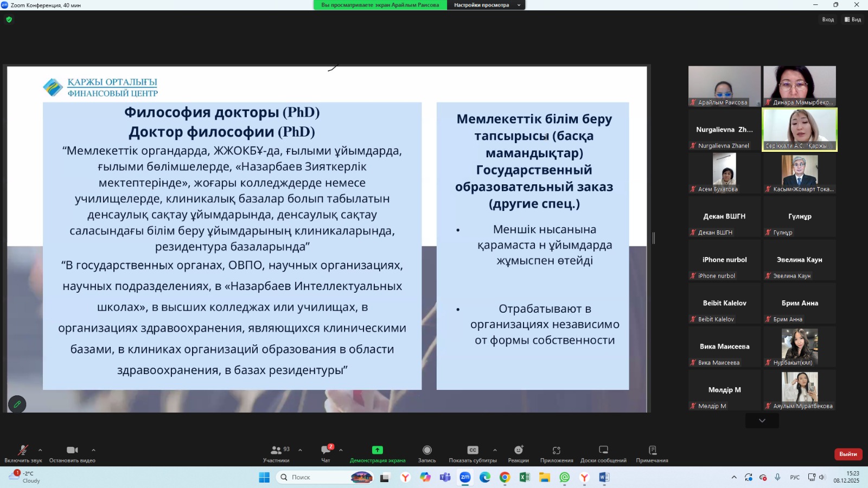Click the Вход sign-in item
This screenshot has width=868, height=488.
coord(828,20)
